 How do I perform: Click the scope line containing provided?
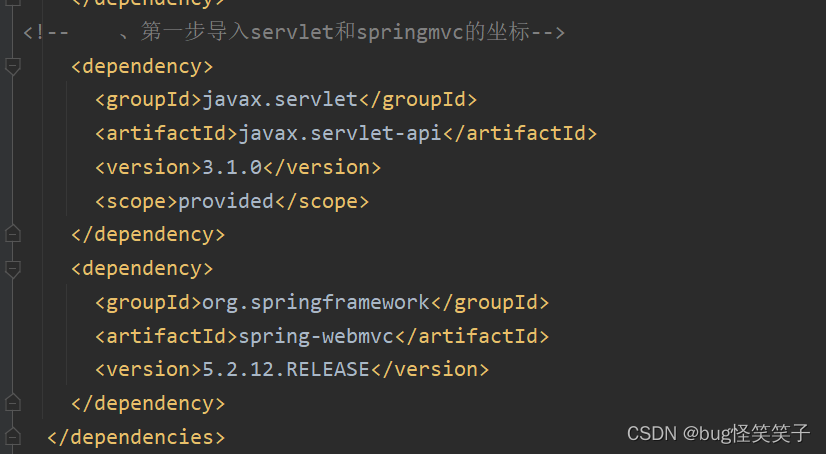pos(232,201)
